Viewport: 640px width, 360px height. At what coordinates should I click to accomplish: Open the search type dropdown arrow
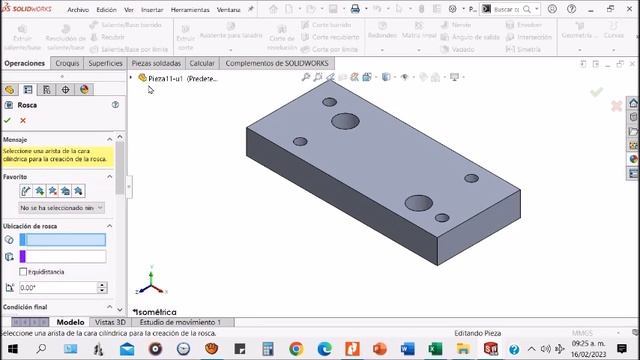[536, 9]
